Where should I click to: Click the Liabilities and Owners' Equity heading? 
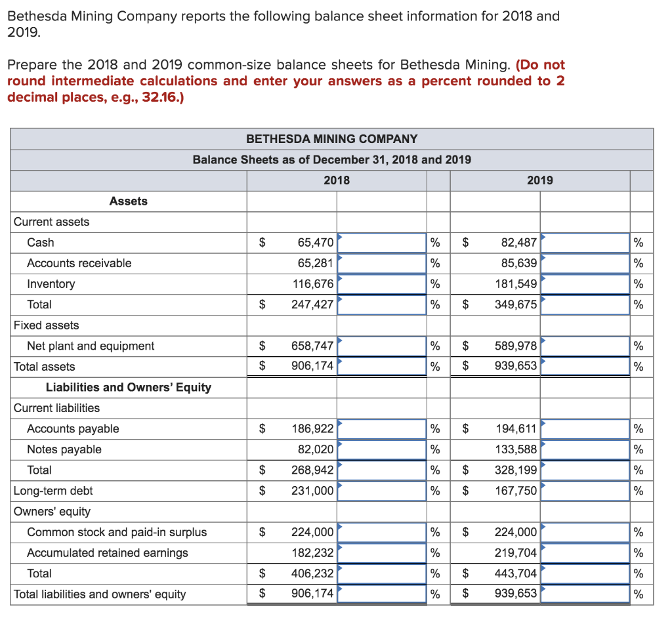[129, 388]
